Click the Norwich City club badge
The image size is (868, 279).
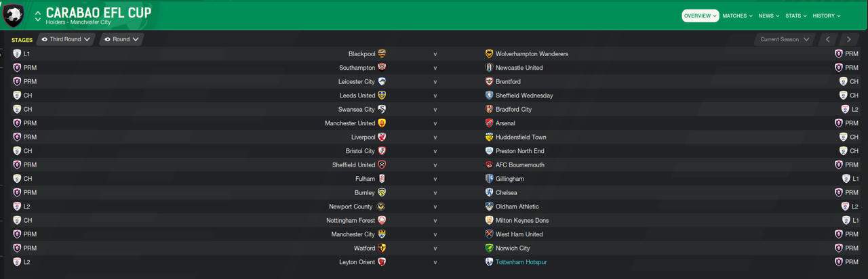[x=490, y=249]
